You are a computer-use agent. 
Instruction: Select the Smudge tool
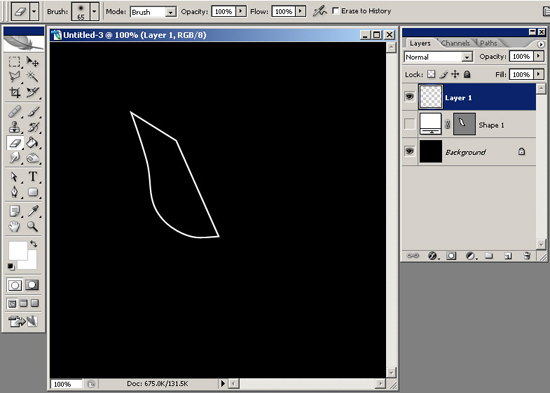point(14,158)
